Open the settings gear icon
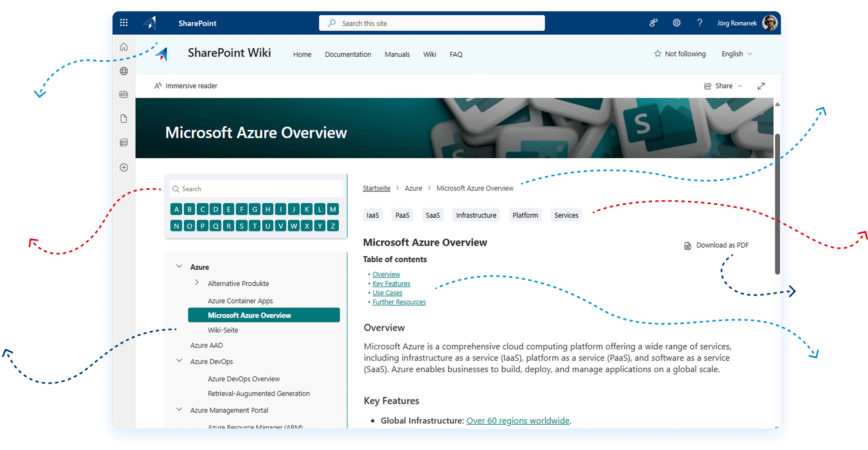This screenshot has height=450, width=868. pos(676,23)
